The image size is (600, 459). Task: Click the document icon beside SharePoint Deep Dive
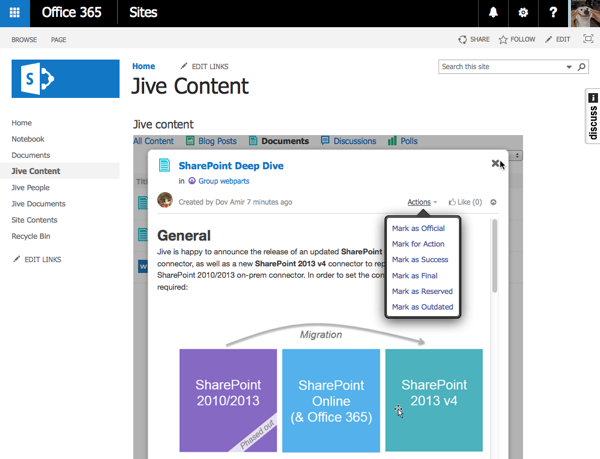pyautogui.click(x=164, y=165)
